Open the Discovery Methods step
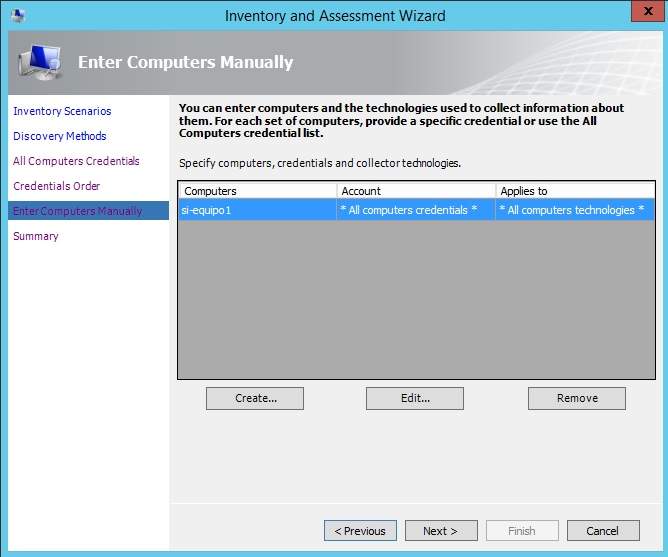 (59, 136)
